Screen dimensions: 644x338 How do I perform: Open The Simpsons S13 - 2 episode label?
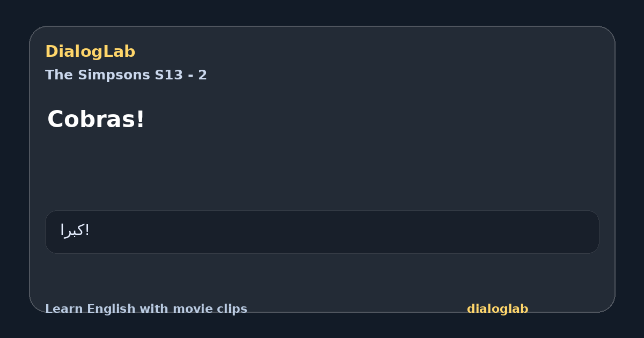[x=126, y=75]
